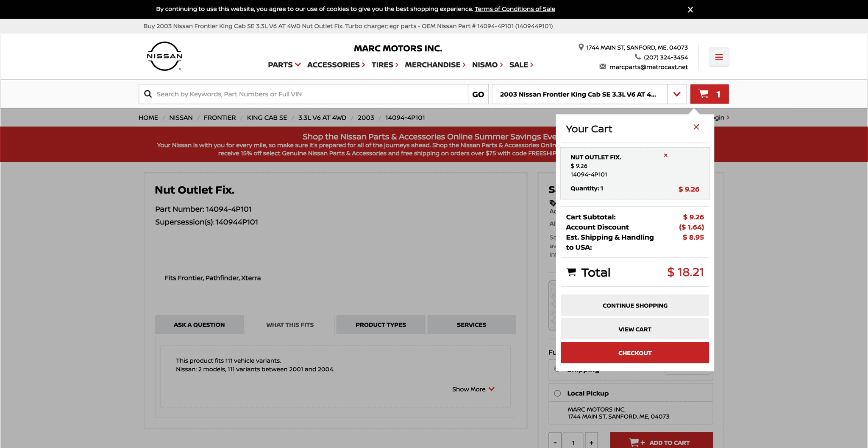Go to 3.3L V6 AT 4WD breadcrumb

pyautogui.click(x=322, y=118)
